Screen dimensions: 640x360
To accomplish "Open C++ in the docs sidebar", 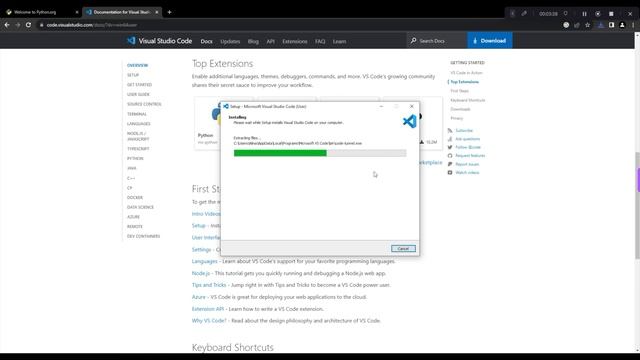I will pos(131,178).
